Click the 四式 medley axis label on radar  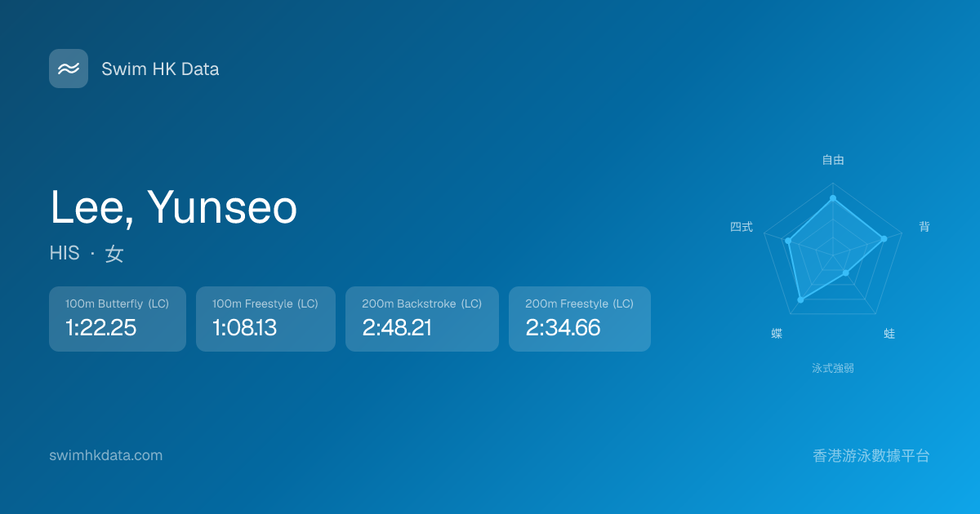pos(742,227)
